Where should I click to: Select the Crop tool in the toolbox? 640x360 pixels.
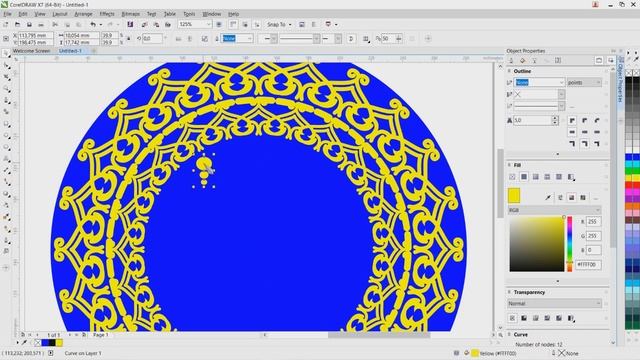[x=6, y=77]
